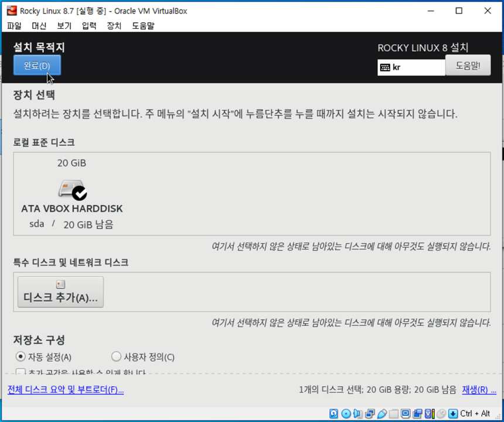Image resolution: width=504 pixels, height=422 pixels.
Task: Select the 자동 설정 radio button
Action: tap(20, 356)
